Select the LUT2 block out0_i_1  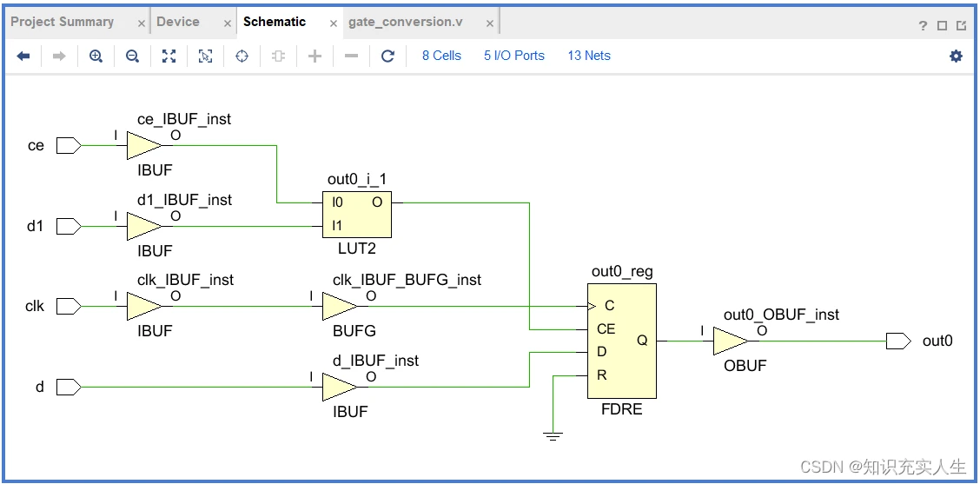pos(356,214)
